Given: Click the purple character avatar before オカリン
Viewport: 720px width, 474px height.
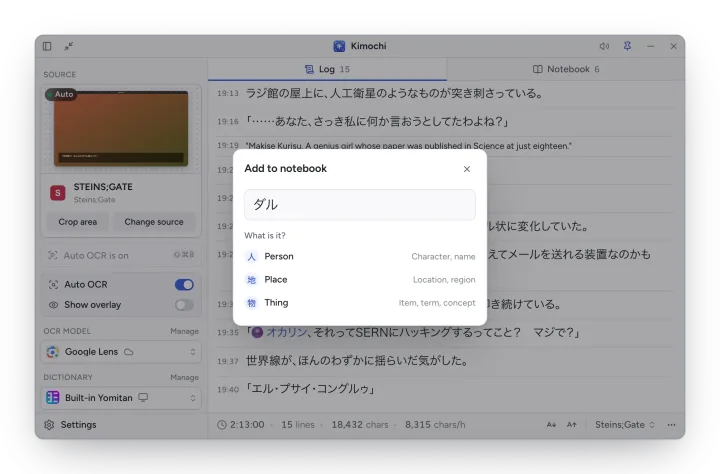Looking at the screenshot, I should [x=258, y=332].
